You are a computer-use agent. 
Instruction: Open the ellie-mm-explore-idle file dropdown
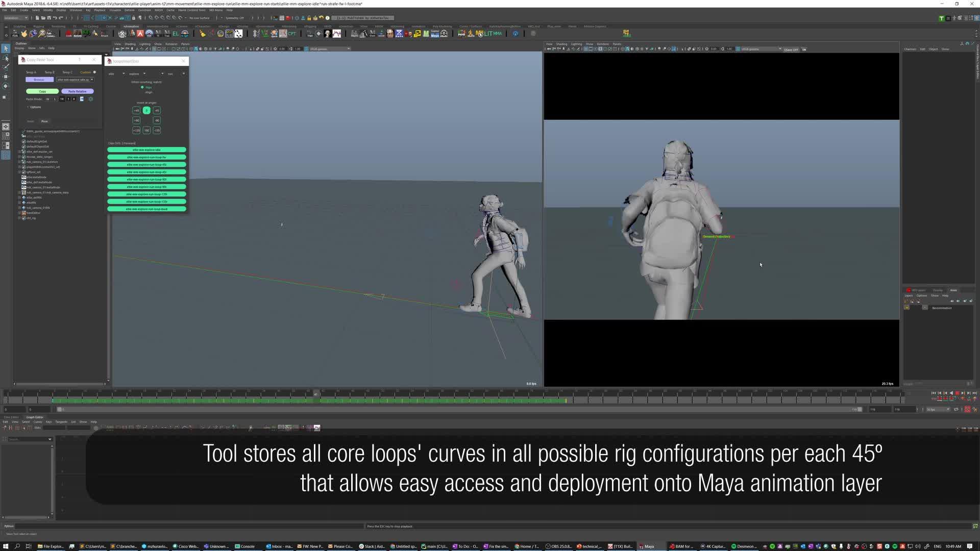point(75,80)
